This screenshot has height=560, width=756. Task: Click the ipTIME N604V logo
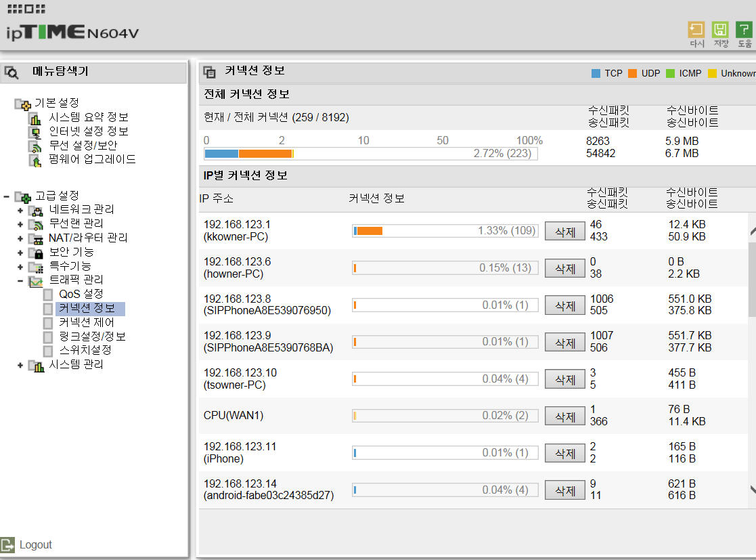72,33
